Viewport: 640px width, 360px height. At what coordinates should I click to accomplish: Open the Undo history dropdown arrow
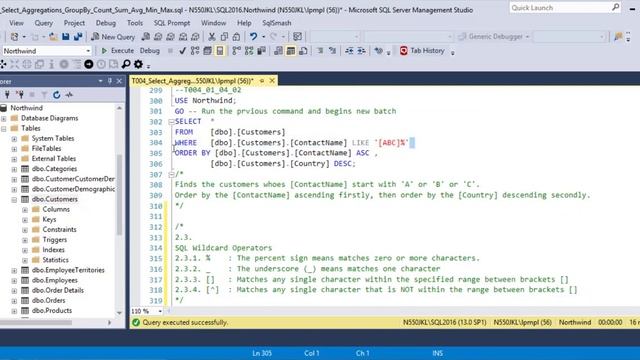tap(263, 37)
